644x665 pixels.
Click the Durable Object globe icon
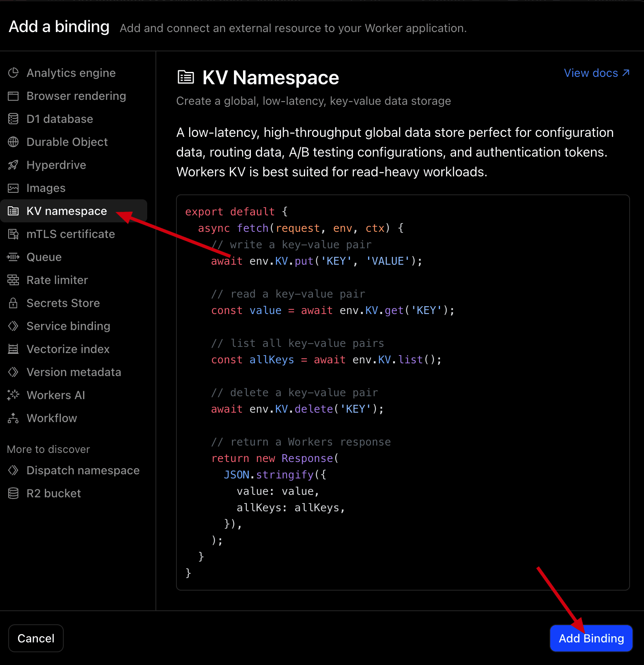(13, 142)
